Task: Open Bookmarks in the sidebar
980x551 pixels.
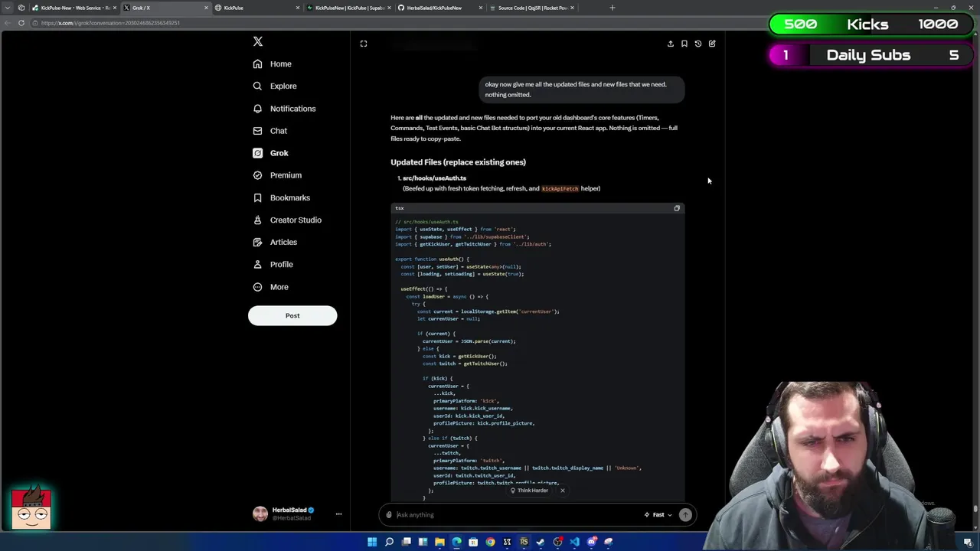Action: (282, 197)
